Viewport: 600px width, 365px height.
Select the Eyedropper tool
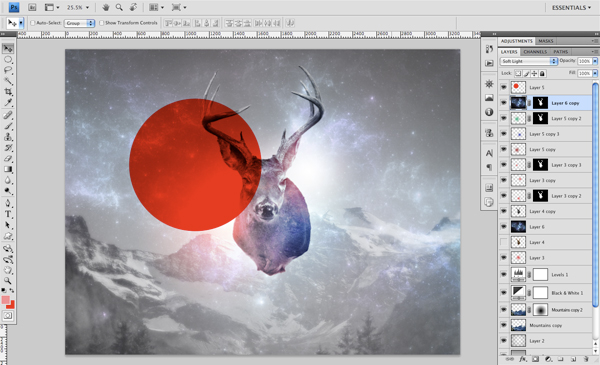click(x=8, y=103)
